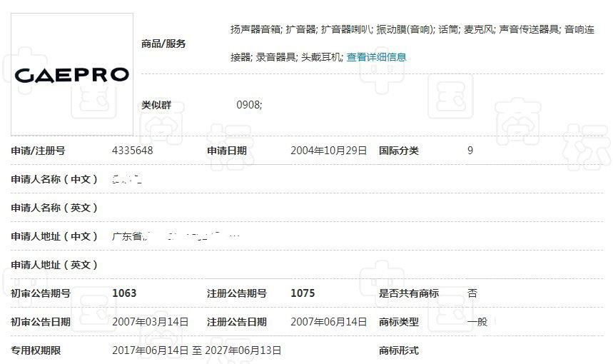Image resolution: width=613 pixels, height=364 pixels.
Task: Click the 申请人名称（英文） label
Action: [x=54, y=208]
